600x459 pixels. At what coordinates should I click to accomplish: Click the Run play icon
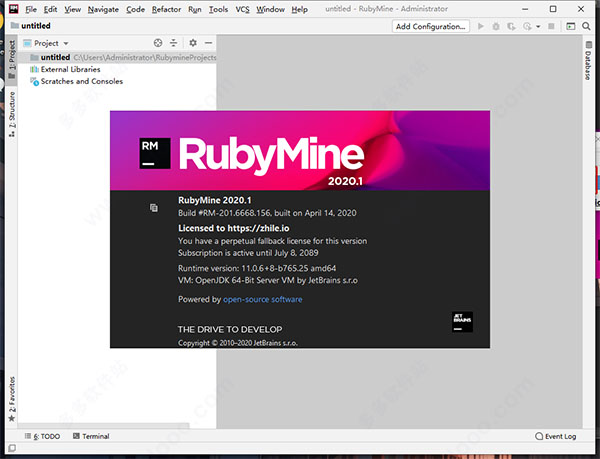click(481, 26)
